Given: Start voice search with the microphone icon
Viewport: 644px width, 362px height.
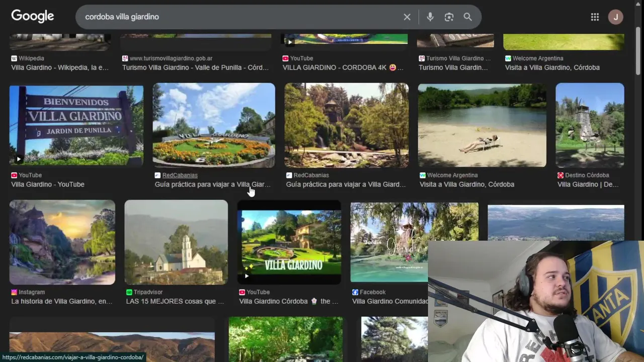Looking at the screenshot, I should [x=430, y=17].
